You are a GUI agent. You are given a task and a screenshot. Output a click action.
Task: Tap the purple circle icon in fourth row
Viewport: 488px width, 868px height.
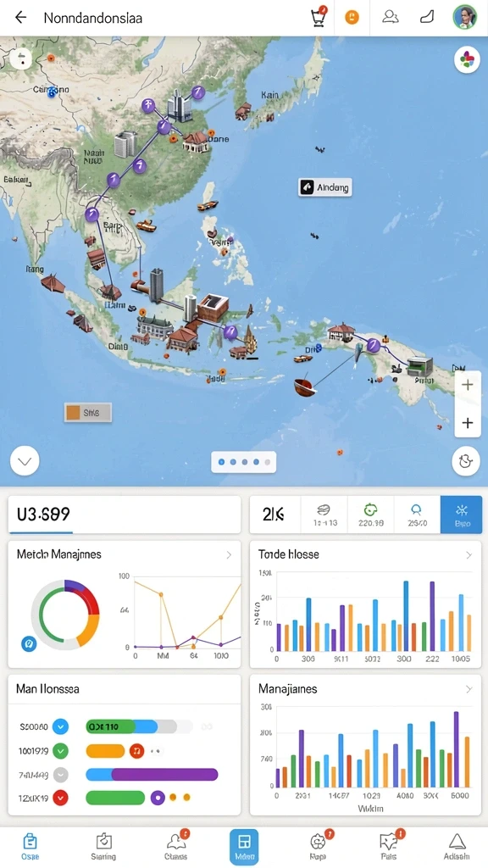pyautogui.click(x=158, y=798)
